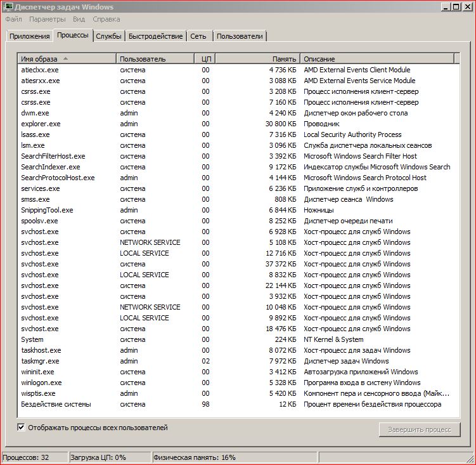This screenshot has height=465, width=476.
Task: Open the Сеть tab
Action: [198, 36]
